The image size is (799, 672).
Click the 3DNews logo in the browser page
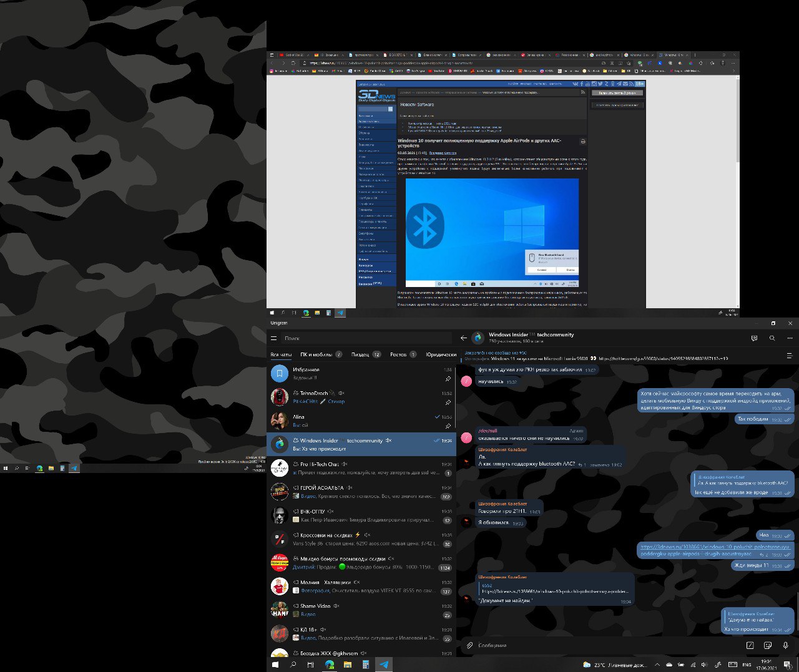click(x=376, y=95)
